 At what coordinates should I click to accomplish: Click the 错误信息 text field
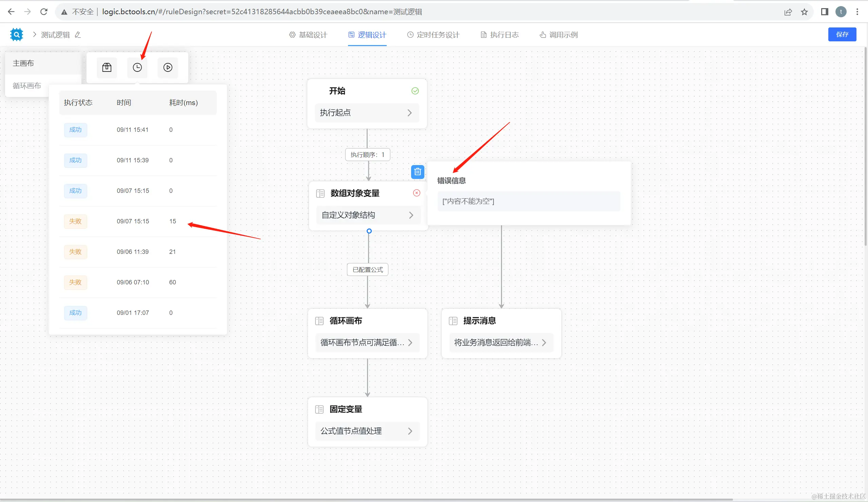point(528,201)
